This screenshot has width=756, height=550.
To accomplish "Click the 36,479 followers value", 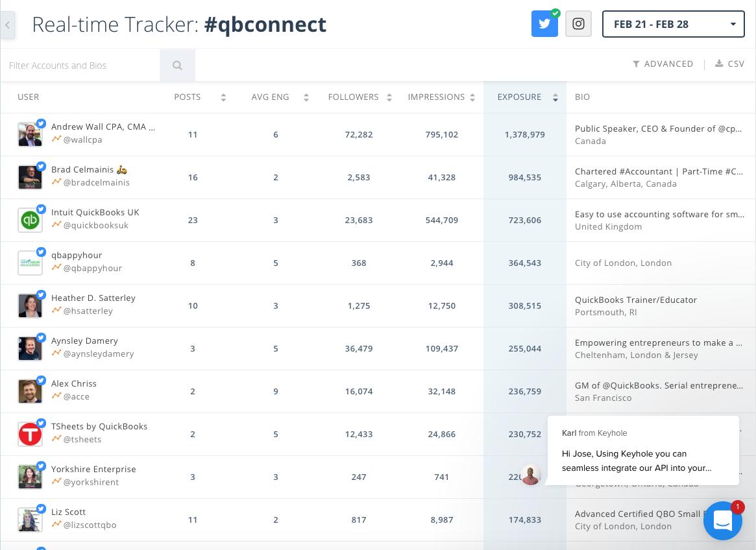I will 359,348.
